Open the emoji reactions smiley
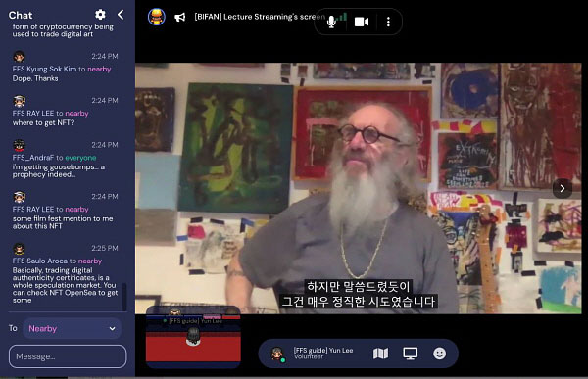Screen dimensions: 588x379 [439, 354]
